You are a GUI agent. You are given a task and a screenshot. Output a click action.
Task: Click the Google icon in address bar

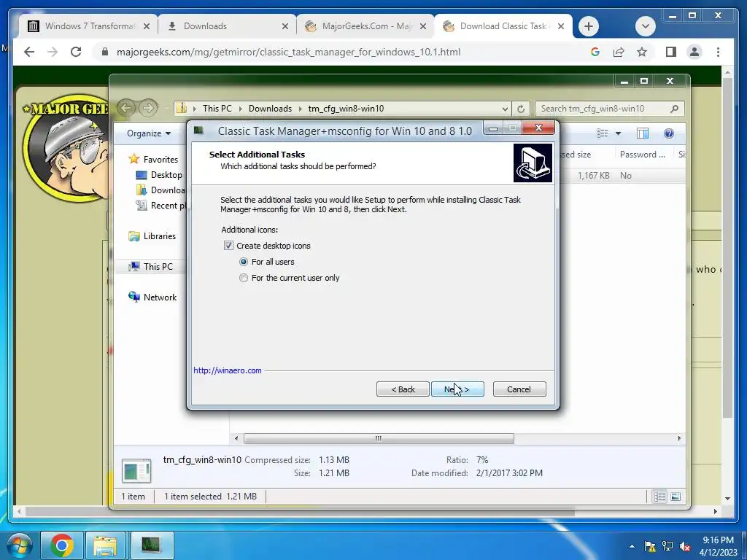(x=595, y=52)
